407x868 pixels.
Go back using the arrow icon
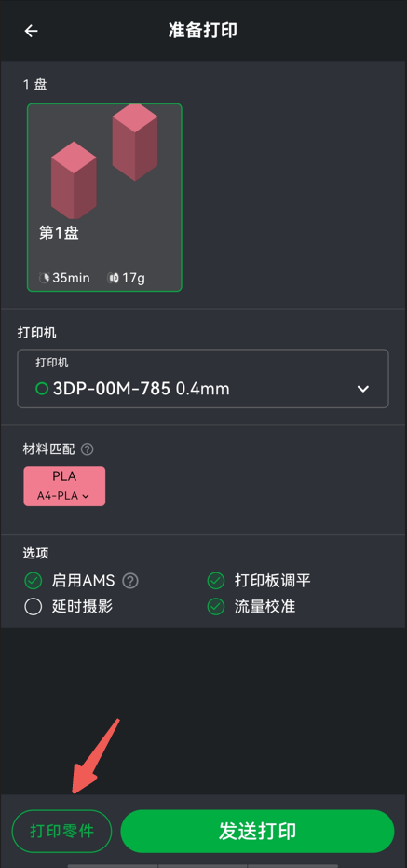click(x=31, y=31)
